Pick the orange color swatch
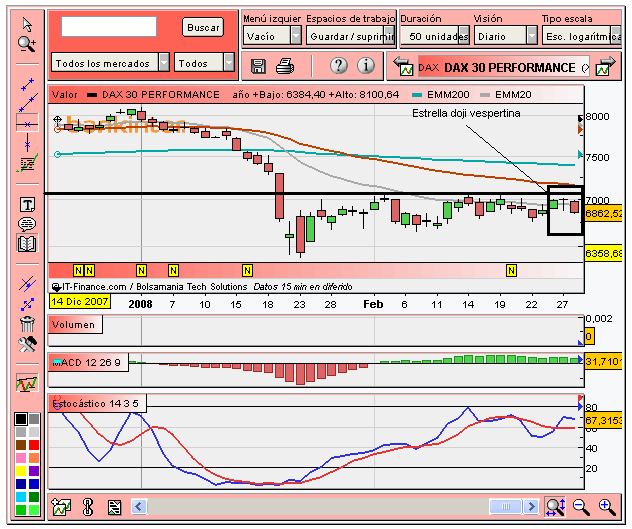Viewport: 632px width, 529px height. click(x=34, y=458)
